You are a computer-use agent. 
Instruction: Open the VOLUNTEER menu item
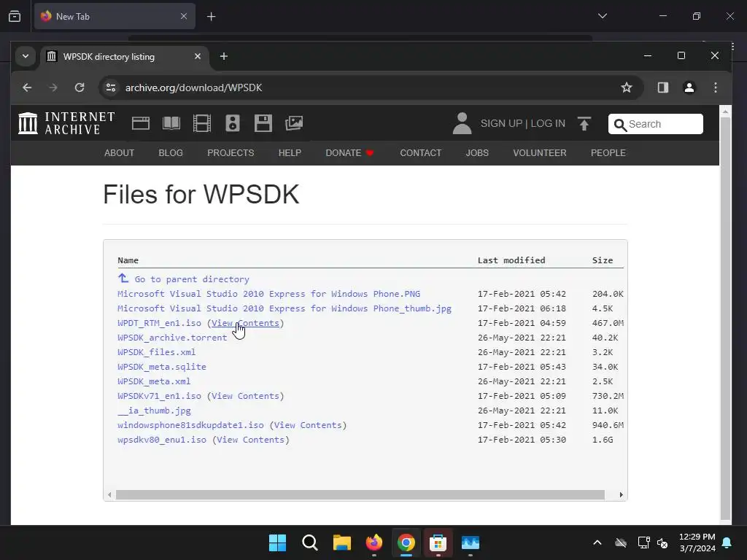point(540,153)
